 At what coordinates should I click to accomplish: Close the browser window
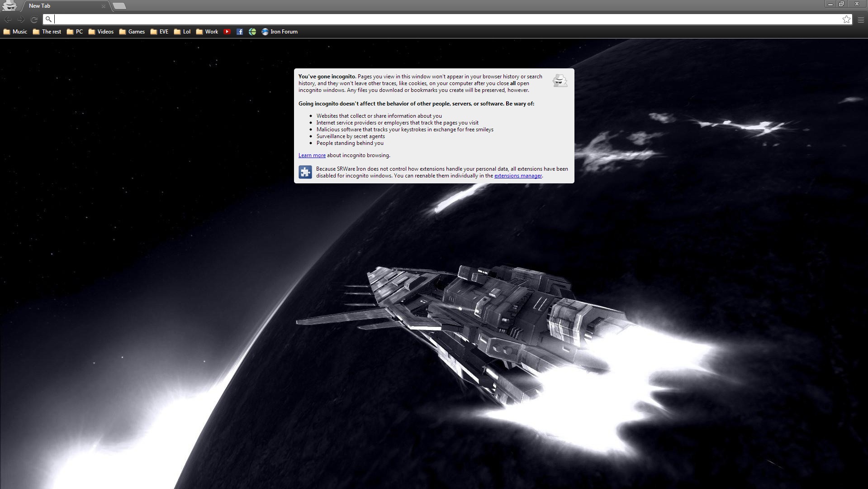[857, 4]
